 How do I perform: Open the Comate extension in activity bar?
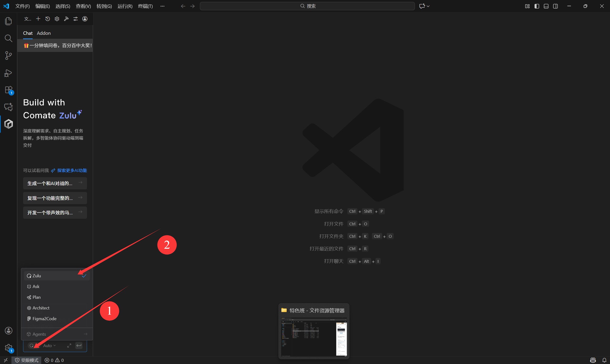[9, 124]
